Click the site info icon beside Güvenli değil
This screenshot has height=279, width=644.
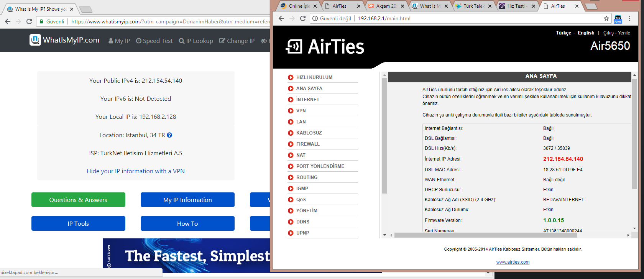pyautogui.click(x=315, y=18)
